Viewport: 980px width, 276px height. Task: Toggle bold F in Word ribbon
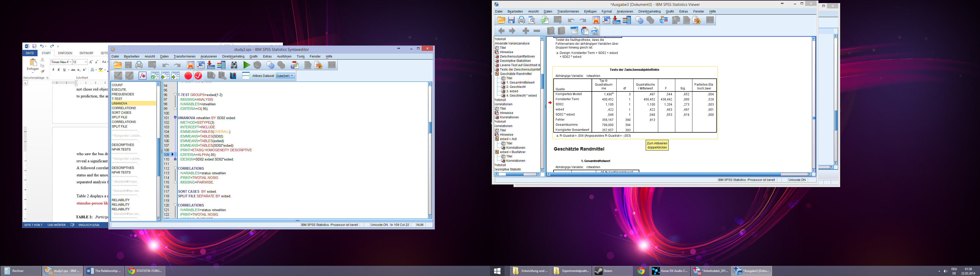[x=54, y=70]
